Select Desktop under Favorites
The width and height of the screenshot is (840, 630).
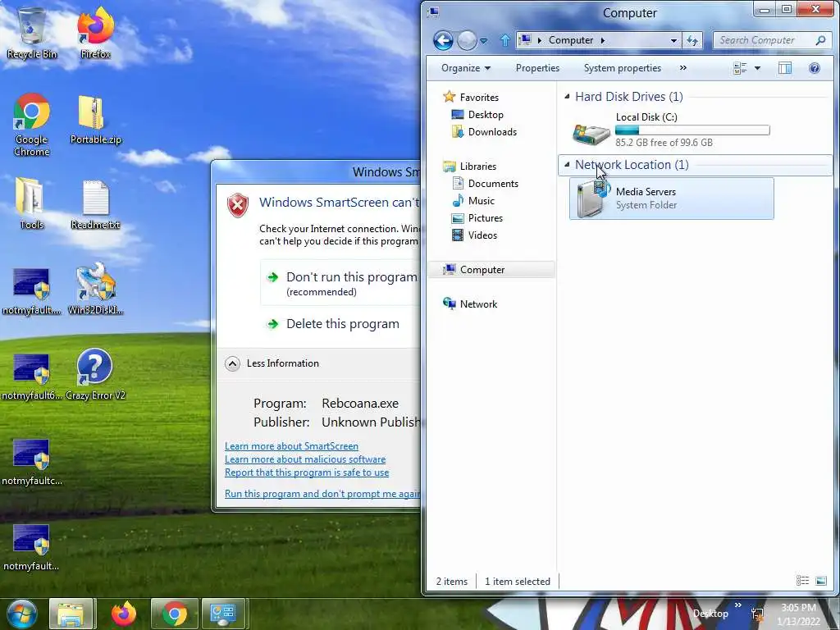[477, 115]
